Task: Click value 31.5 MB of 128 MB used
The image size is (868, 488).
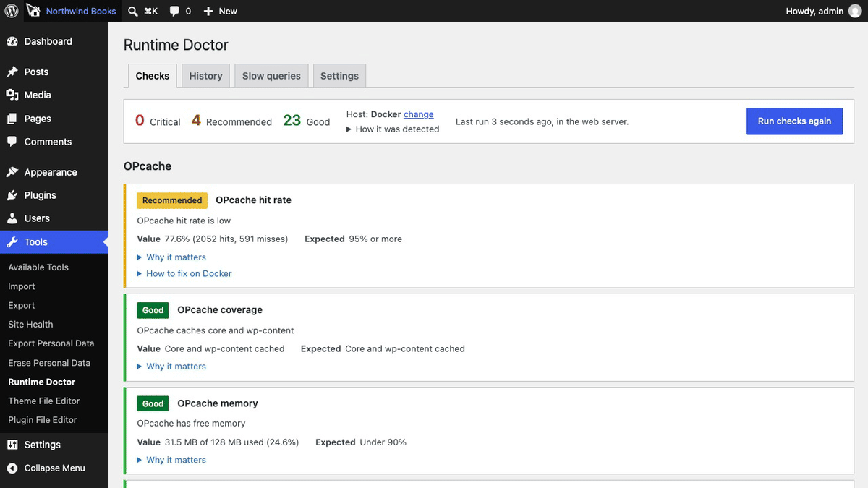Action: 231,442
